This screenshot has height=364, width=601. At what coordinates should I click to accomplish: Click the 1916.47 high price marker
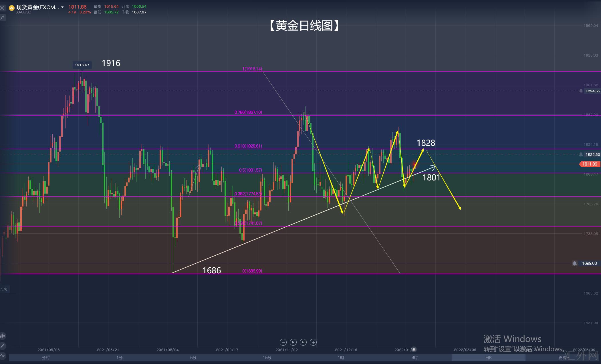click(82, 65)
